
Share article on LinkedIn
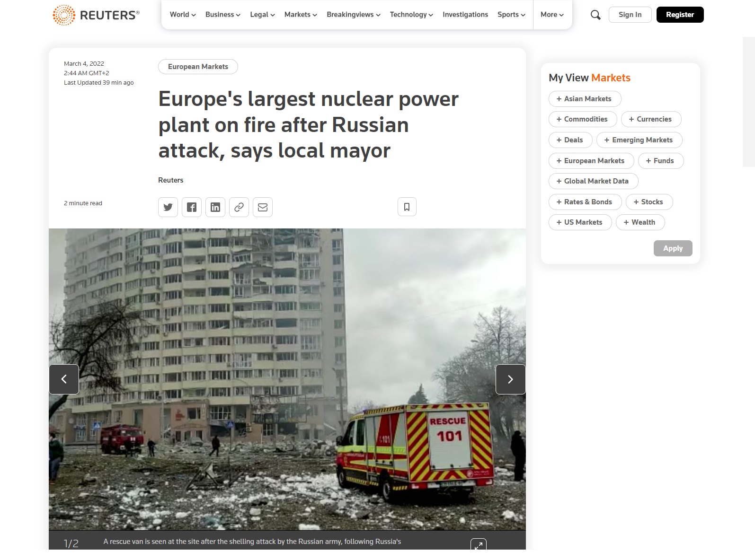coord(215,207)
